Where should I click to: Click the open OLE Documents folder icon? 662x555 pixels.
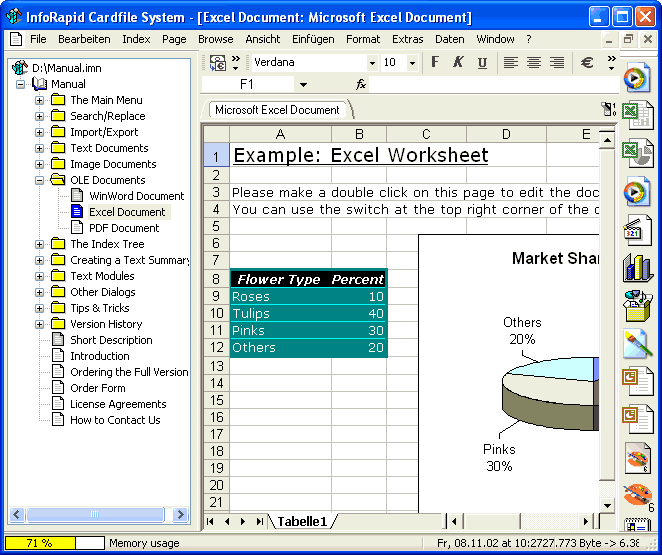click(58, 180)
